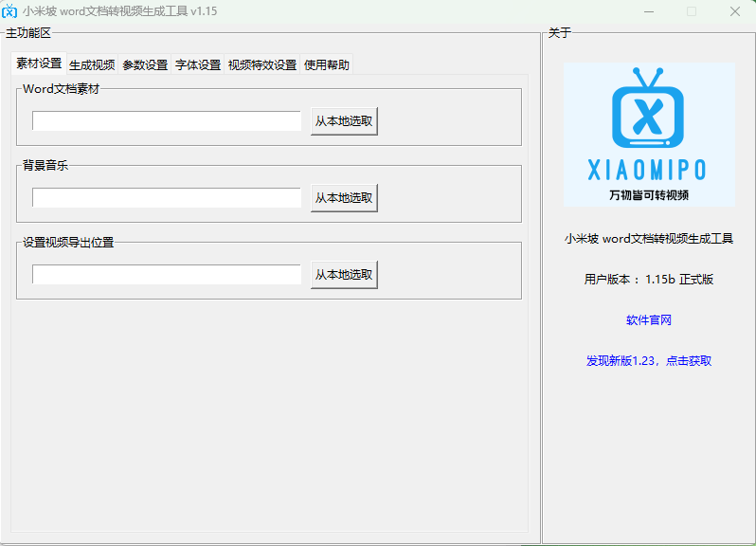Click the Word文档素材 path input field
Screen dimensions: 756x546
click(167, 121)
